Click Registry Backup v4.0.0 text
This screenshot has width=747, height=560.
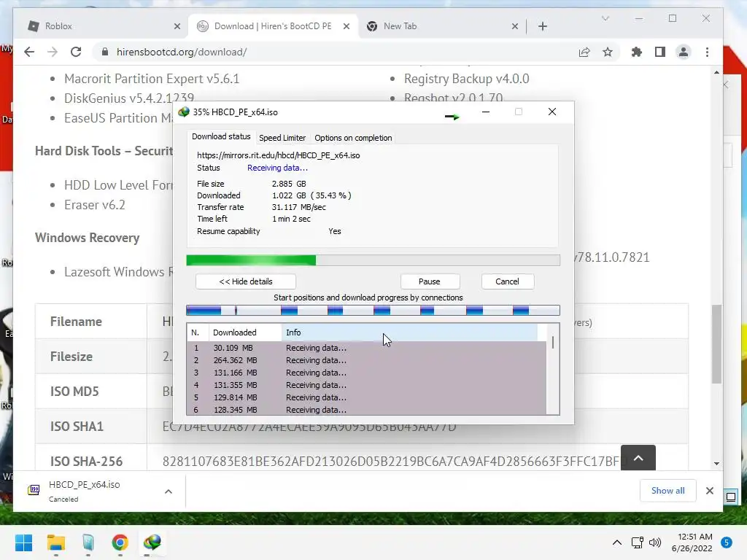click(x=466, y=79)
